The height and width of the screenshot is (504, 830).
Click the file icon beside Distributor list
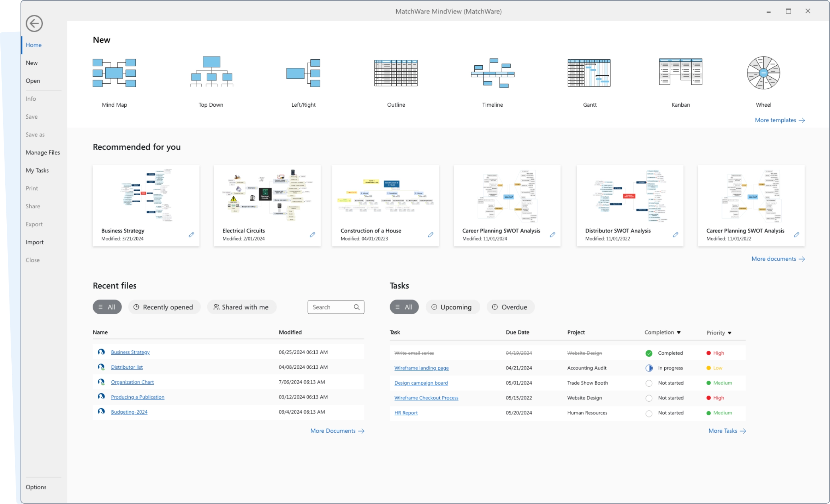(x=101, y=367)
